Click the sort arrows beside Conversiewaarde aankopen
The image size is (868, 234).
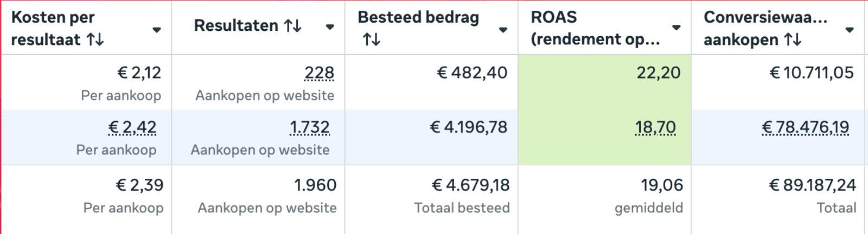click(793, 40)
